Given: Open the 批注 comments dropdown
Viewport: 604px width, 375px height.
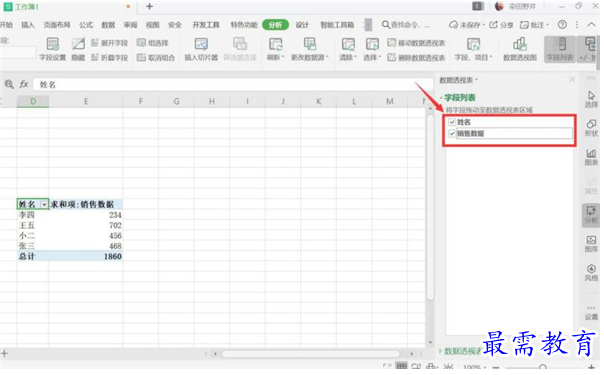Looking at the screenshot, I should point(534,25).
